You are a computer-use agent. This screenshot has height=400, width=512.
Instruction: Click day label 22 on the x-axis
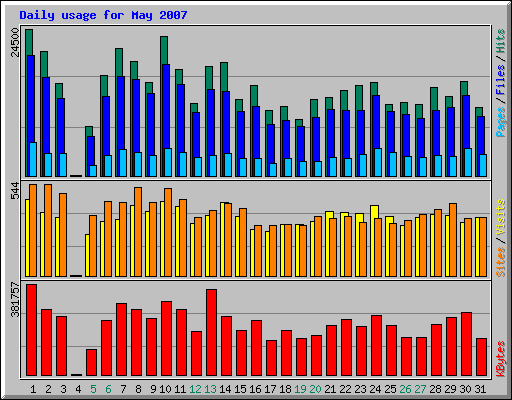click(345, 389)
